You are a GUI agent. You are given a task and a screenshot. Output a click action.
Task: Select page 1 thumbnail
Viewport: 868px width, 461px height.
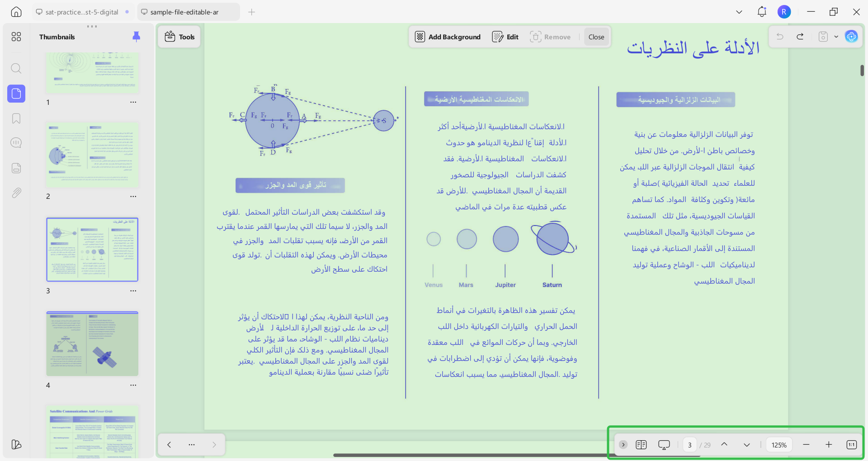pyautogui.click(x=92, y=72)
